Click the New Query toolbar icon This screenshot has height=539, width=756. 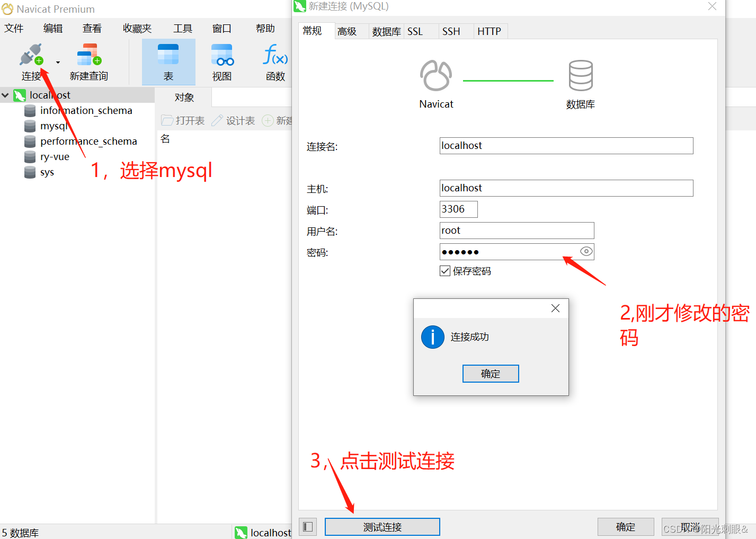point(89,55)
